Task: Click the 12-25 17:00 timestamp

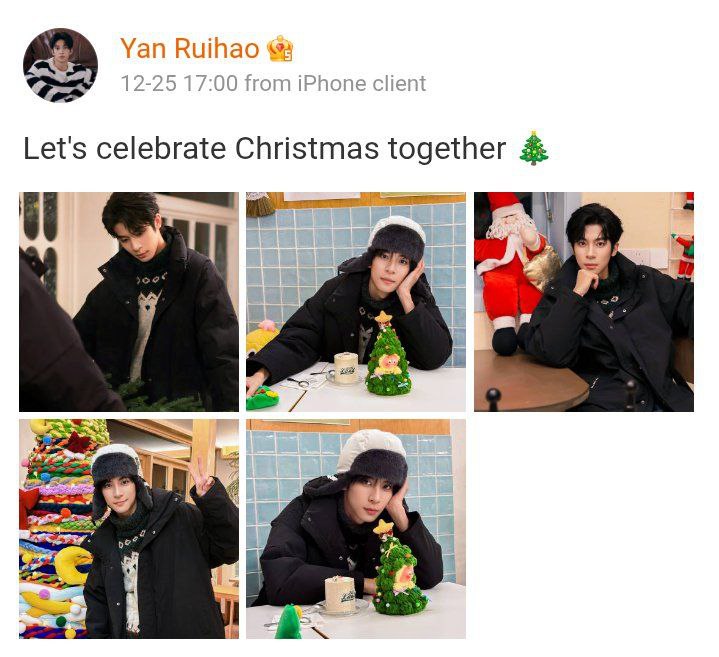Action: click(x=179, y=83)
